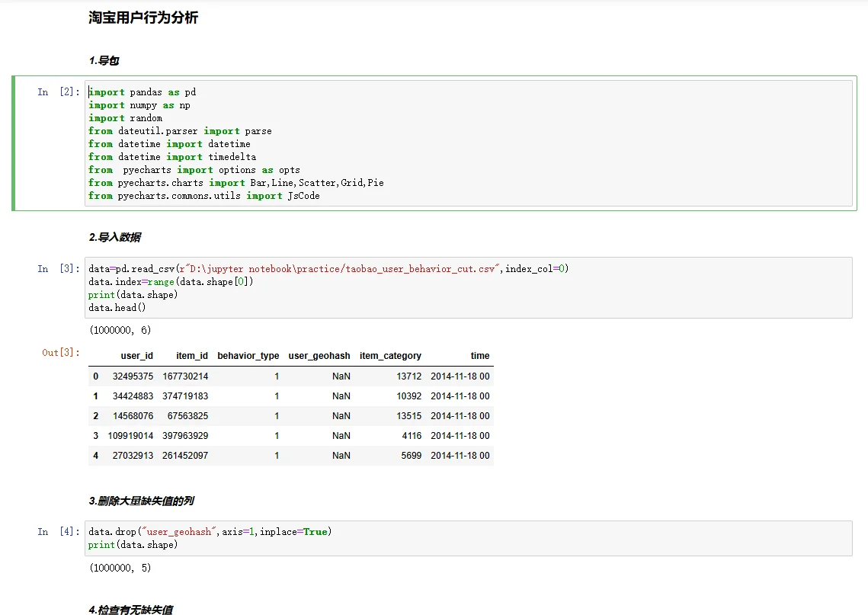The width and height of the screenshot is (868, 615).
Task: Click the data.drop code cell
Action: (469, 538)
